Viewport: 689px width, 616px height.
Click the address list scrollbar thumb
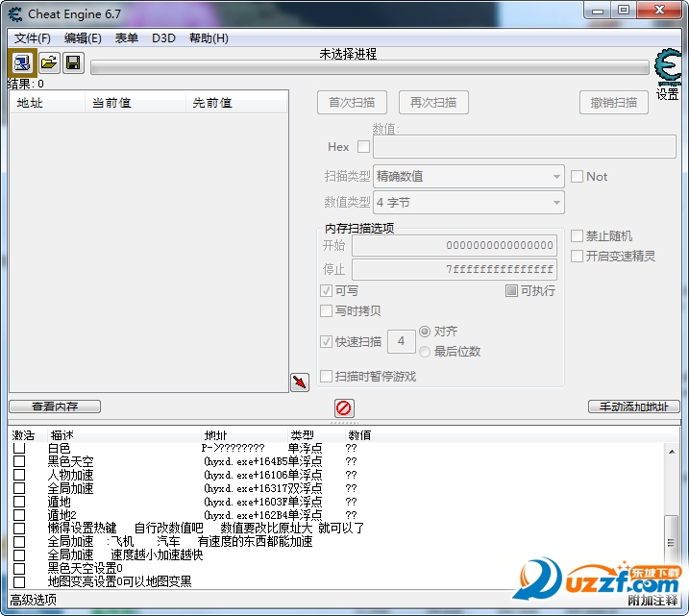[671, 542]
